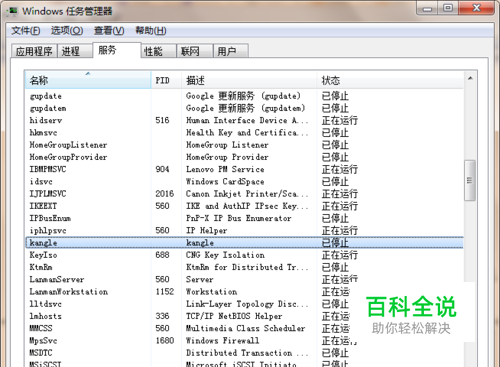Select the HomeGroupProvider service row
The height and width of the screenshot is (367, 500).
[244, 157]
